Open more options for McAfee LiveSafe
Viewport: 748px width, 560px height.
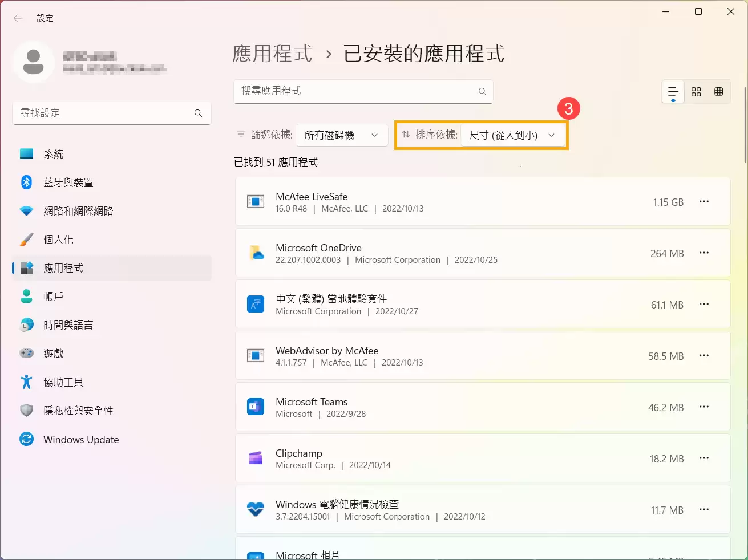click(704, 202)
